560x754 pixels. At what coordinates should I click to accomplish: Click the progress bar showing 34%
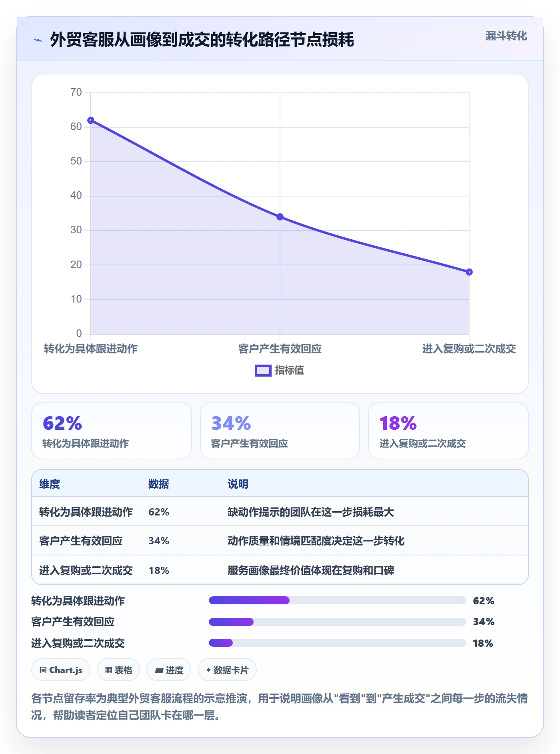(338, 622)
